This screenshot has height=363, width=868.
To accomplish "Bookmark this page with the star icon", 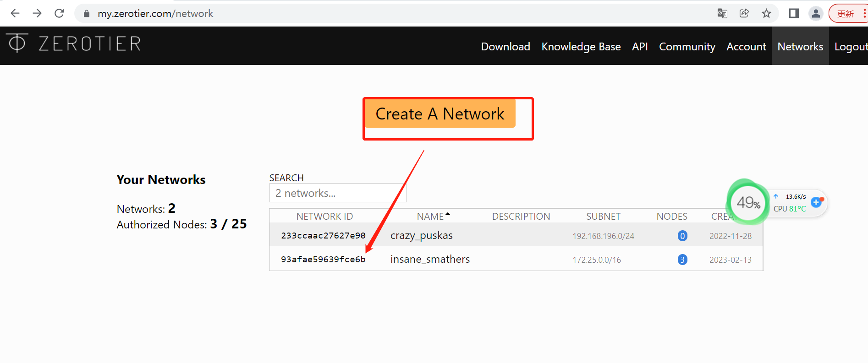I will pyautogui.click(x=766, y=13).
